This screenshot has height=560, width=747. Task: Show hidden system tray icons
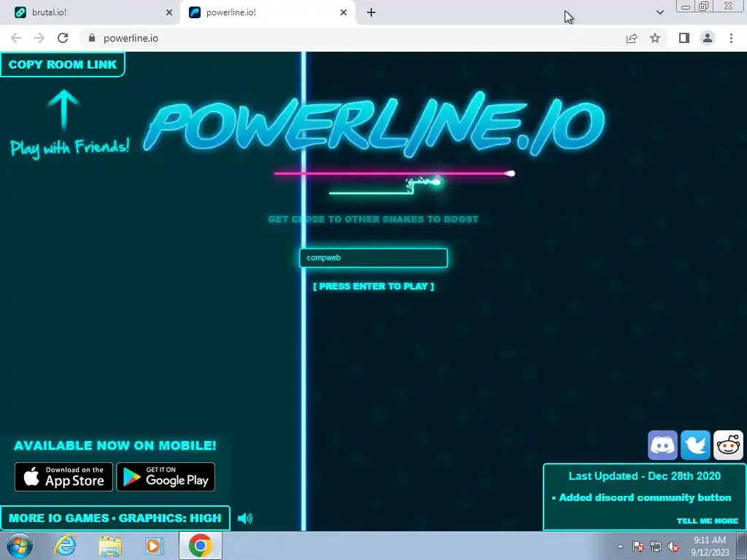point(620,546)
